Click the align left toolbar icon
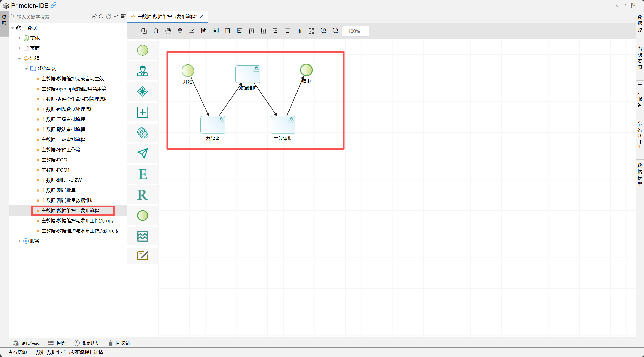644x357 pixels. coord(239,31)
